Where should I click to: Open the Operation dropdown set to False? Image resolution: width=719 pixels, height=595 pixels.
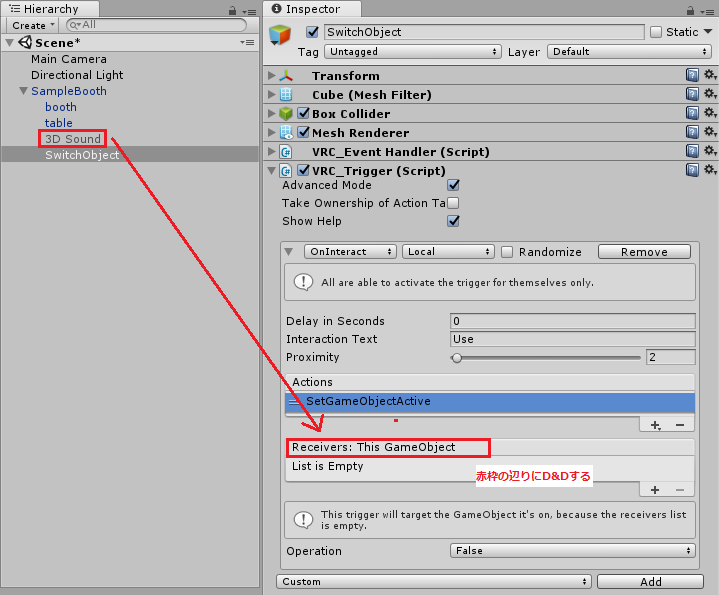(572, 550)
